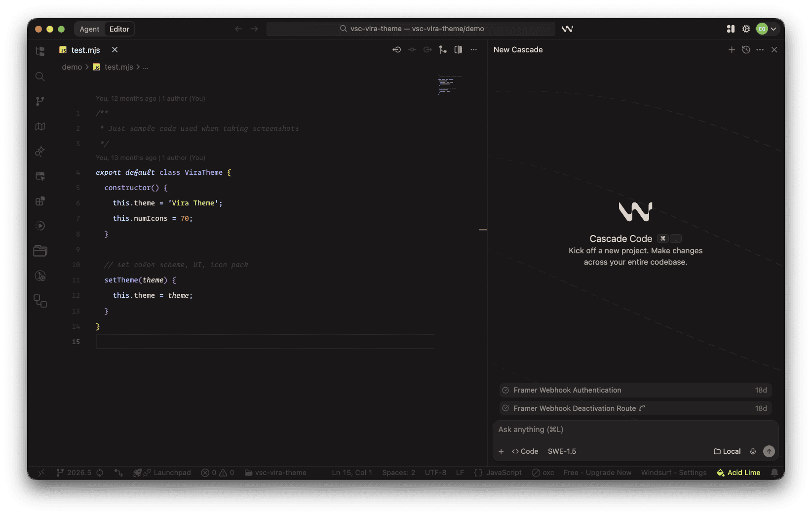This screenshot has height=516, width=812.
Task: Open the Local workspace selector
Action: coord(727,451)
